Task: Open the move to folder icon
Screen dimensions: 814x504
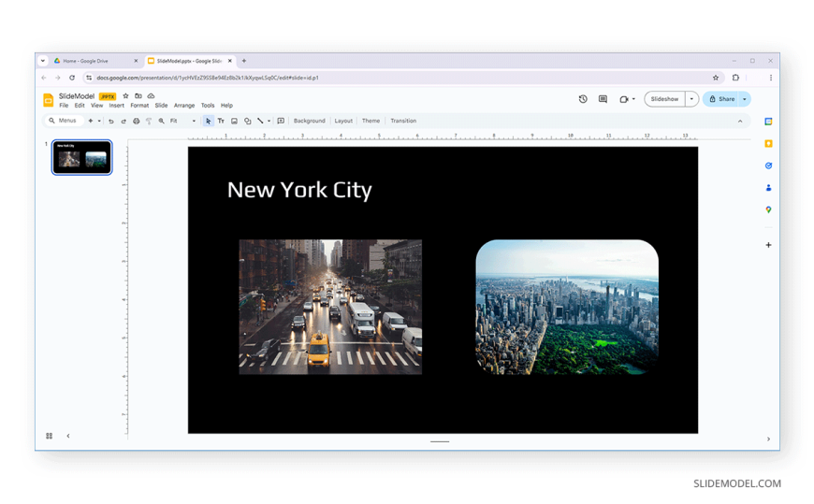Action: [x=138, y=96]
